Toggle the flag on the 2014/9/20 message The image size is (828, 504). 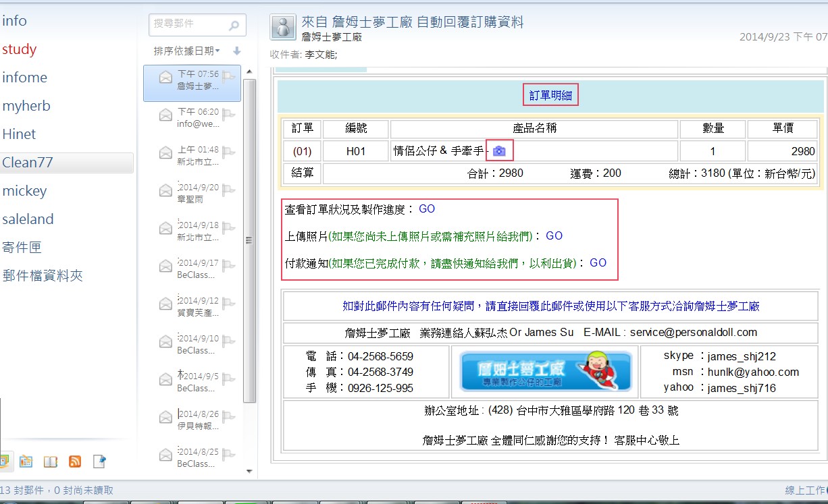point(228,190)
